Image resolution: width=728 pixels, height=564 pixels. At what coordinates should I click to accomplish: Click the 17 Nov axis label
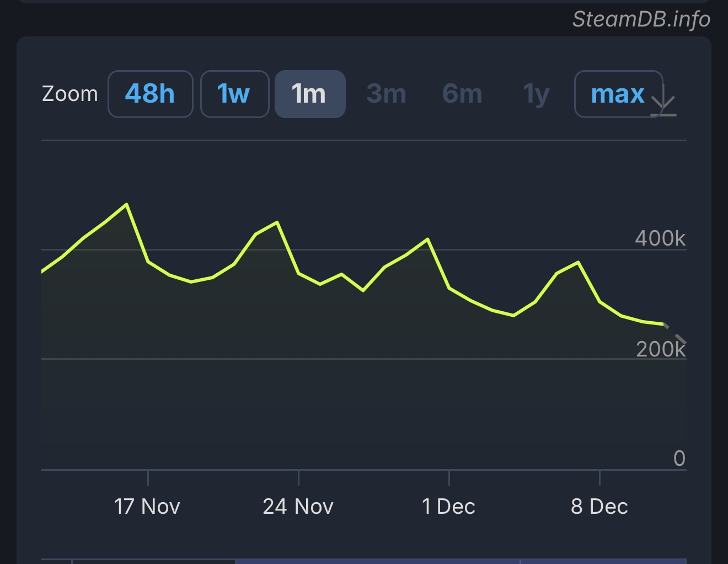click(147, 506)
